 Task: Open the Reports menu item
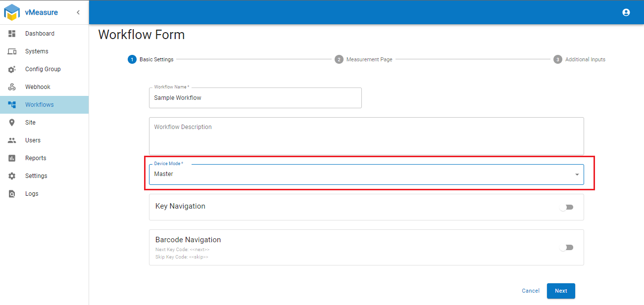coord(45,158)
